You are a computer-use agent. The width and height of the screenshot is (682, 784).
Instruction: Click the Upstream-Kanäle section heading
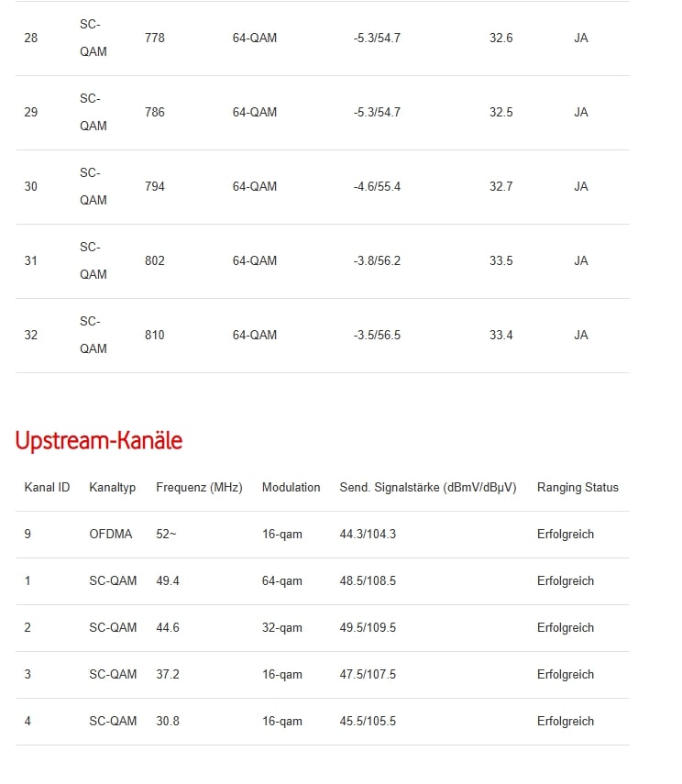(x=99, y=441)
